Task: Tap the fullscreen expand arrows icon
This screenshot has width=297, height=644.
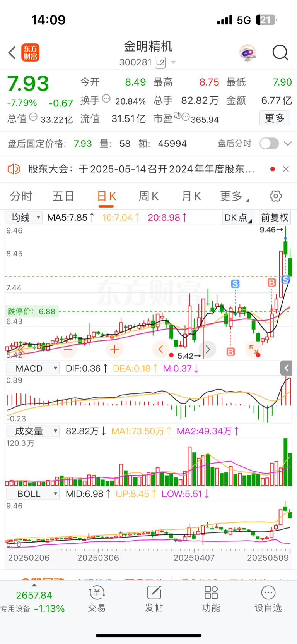Action: [x=254, y=349]
